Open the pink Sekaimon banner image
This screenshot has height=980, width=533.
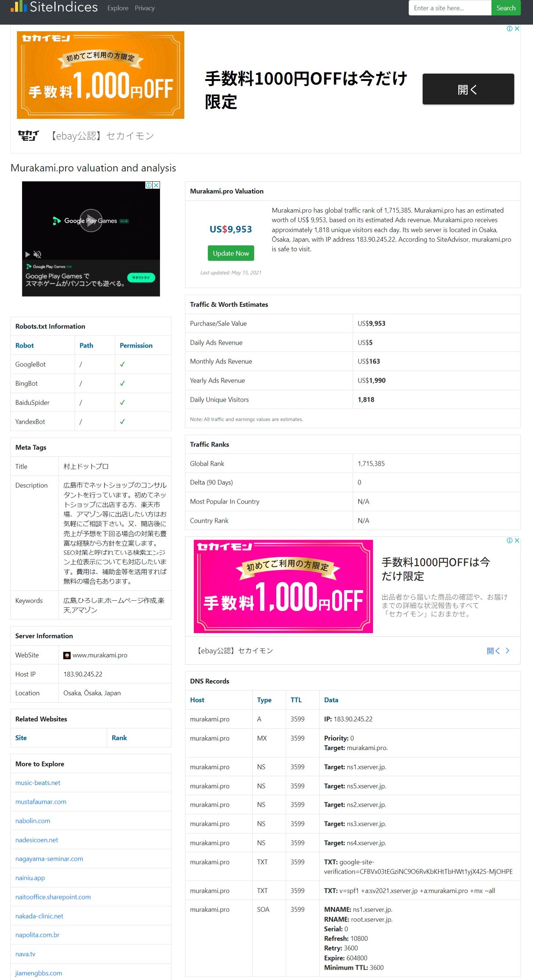pos(283,586)
